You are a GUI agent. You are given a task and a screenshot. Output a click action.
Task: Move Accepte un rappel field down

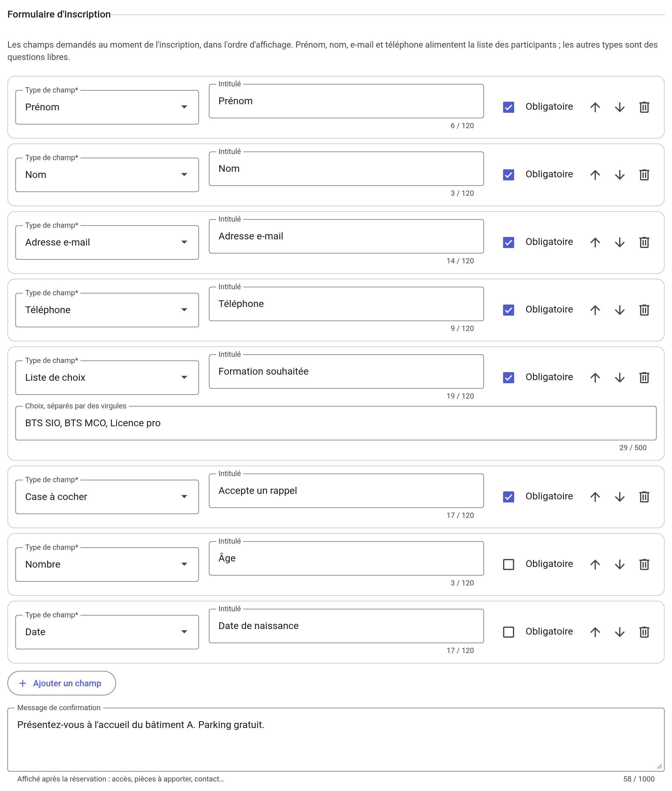[619, 497]
